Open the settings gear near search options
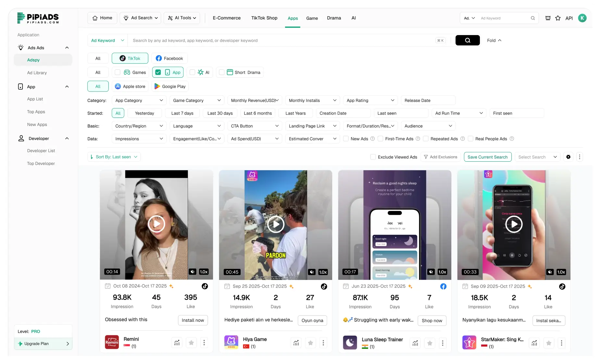The height and width of the screenshot is (364, 601). tap(568, 157)
